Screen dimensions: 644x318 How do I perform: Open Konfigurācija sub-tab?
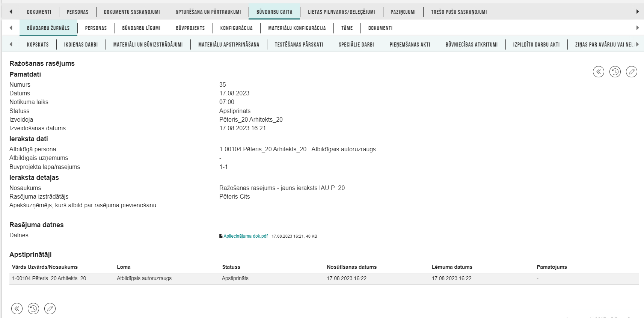click(x=237, y=28)
